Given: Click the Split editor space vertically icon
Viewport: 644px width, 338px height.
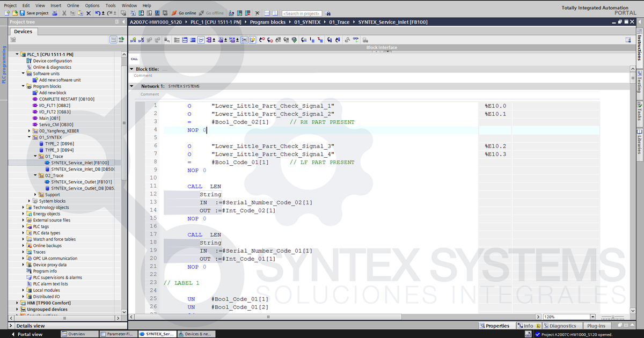Looking at the screenshot, I should 275,13.
